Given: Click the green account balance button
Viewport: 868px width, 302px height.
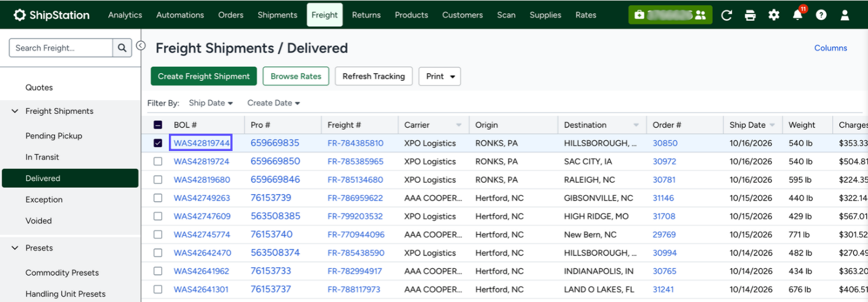Looking at the screenshot, I should pos(670,15).
